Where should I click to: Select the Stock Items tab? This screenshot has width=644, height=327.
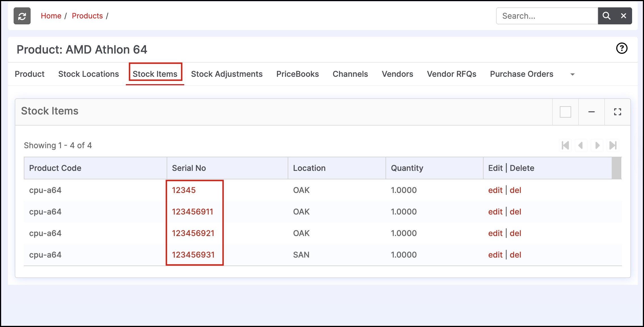(155, 74)
